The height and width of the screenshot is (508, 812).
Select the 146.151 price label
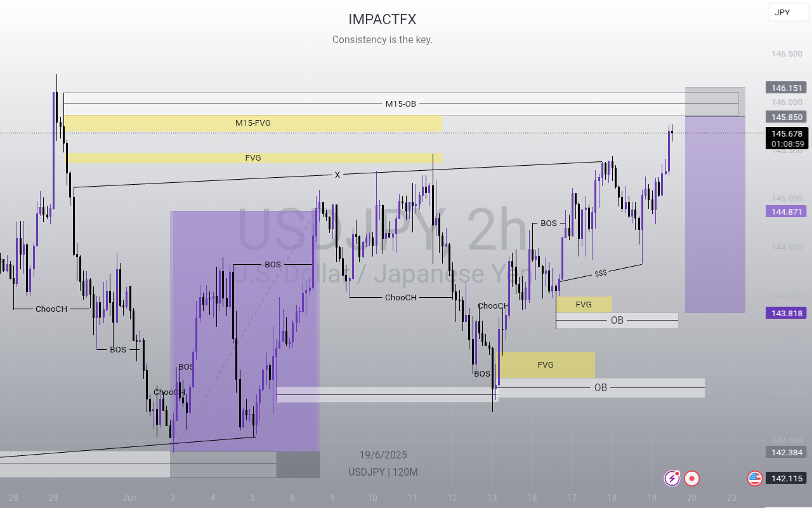point(786,88)
